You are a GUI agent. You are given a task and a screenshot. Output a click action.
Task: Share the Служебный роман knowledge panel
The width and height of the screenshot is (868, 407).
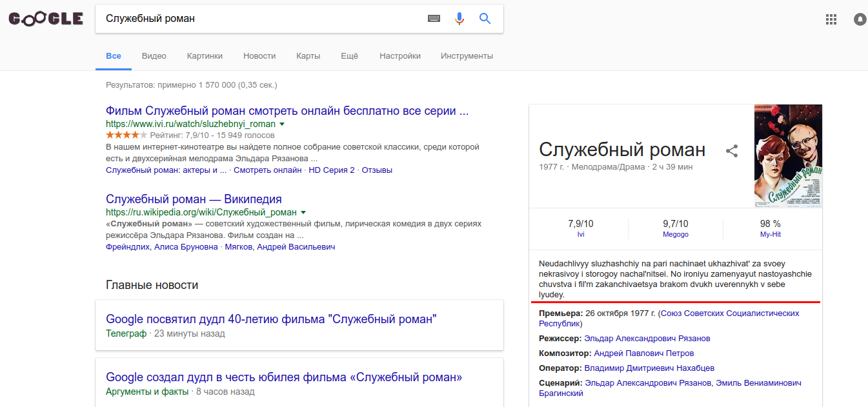pos(732,151)
